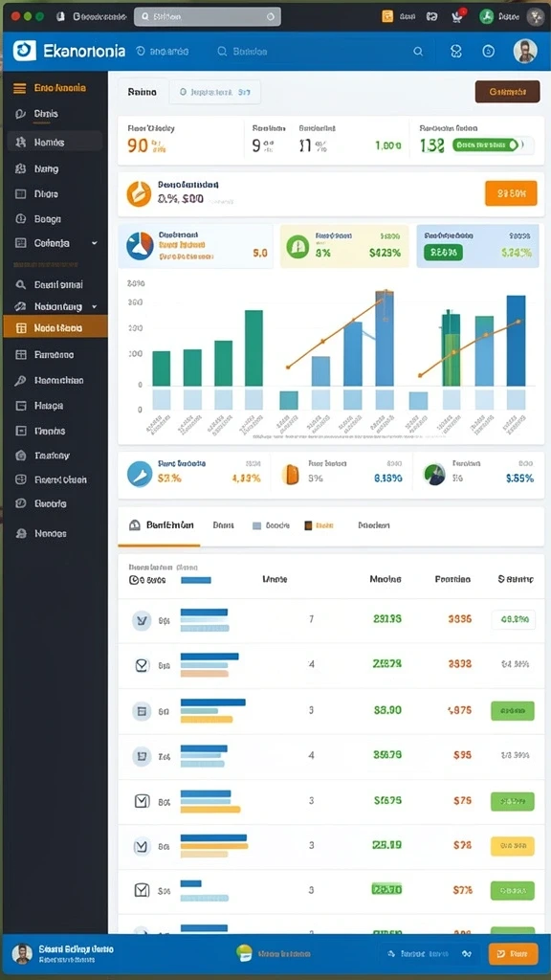
Task: Click the orange circular icon beside 0.%, $.00
Action: tap(139, 193)
